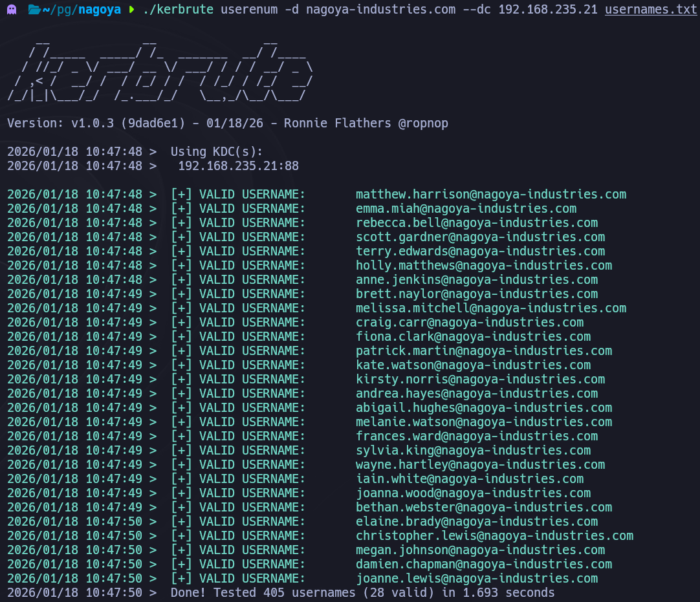Screen dimensions: 700x602
Task: Select emma.miah@nagoya-industries.com username
Action: (466, 208)
